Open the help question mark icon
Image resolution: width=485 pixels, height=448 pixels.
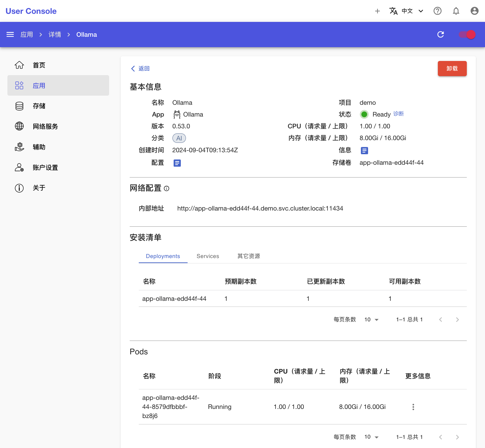[x=438, y=11]
